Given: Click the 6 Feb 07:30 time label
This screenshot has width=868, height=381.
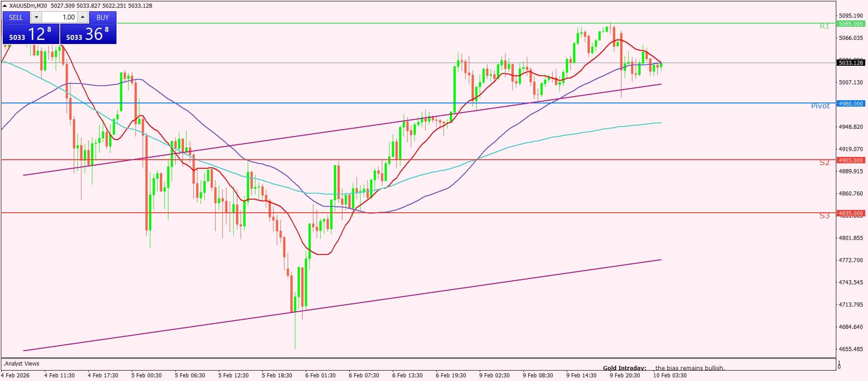Looking at the screenshot, I should [364, 375].
